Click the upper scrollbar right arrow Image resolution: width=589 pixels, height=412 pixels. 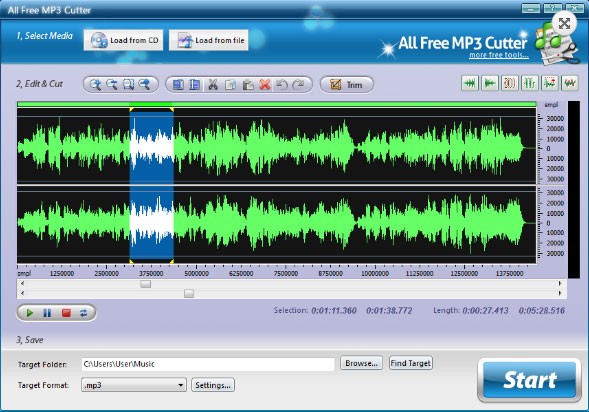tap(560, 284)
